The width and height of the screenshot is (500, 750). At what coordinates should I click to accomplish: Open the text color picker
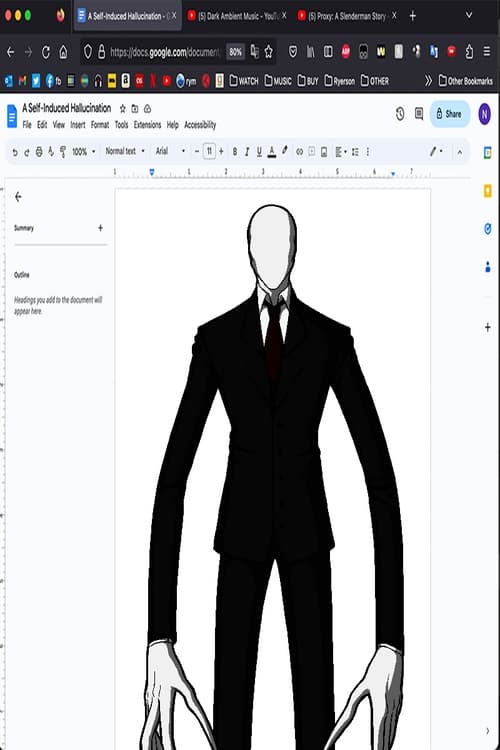272,152
